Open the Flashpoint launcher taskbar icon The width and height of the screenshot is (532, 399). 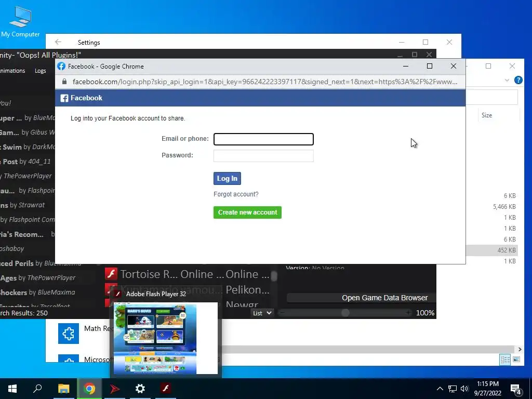(115, 389)
